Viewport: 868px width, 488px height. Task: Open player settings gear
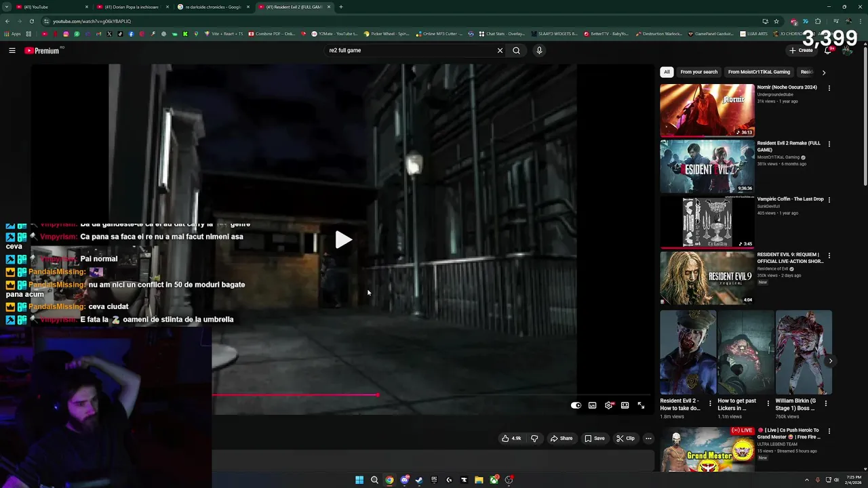[609, 405]
